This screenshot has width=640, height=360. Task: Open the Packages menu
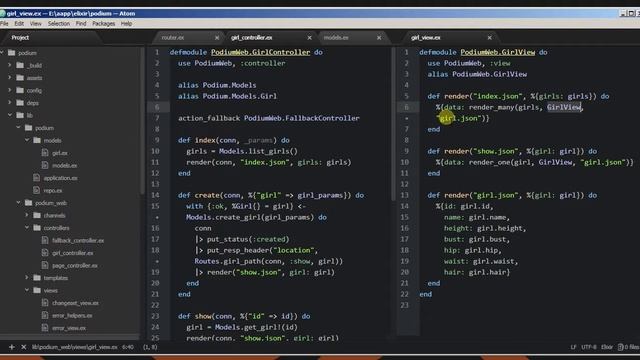click(x=104, y=24)
